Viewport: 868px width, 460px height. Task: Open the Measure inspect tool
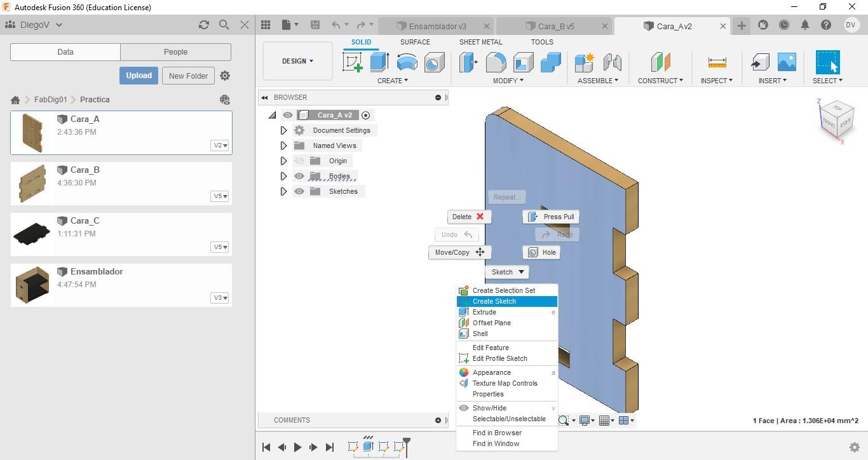[717, 62]
